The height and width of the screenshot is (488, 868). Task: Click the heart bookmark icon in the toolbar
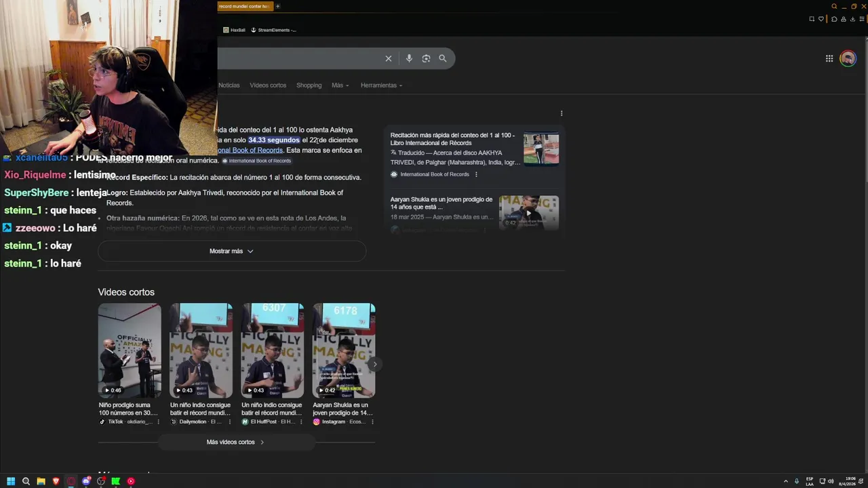coord(821,19)
